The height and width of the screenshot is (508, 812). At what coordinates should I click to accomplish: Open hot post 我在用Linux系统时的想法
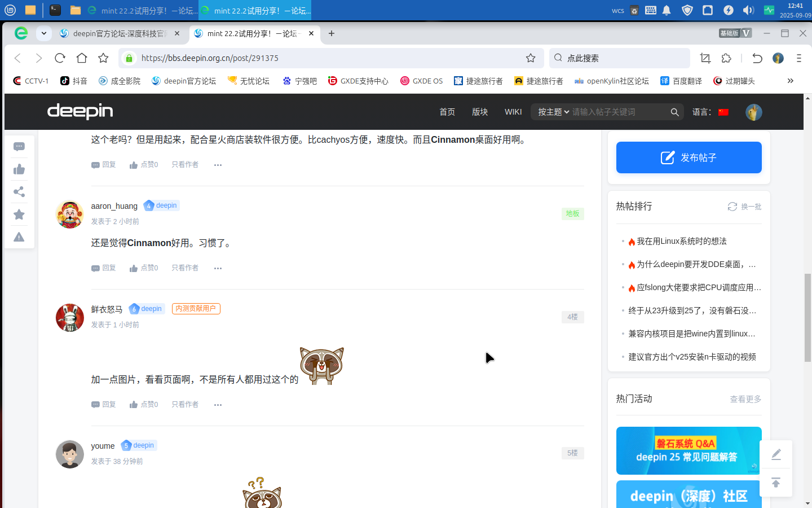[682, 242]
